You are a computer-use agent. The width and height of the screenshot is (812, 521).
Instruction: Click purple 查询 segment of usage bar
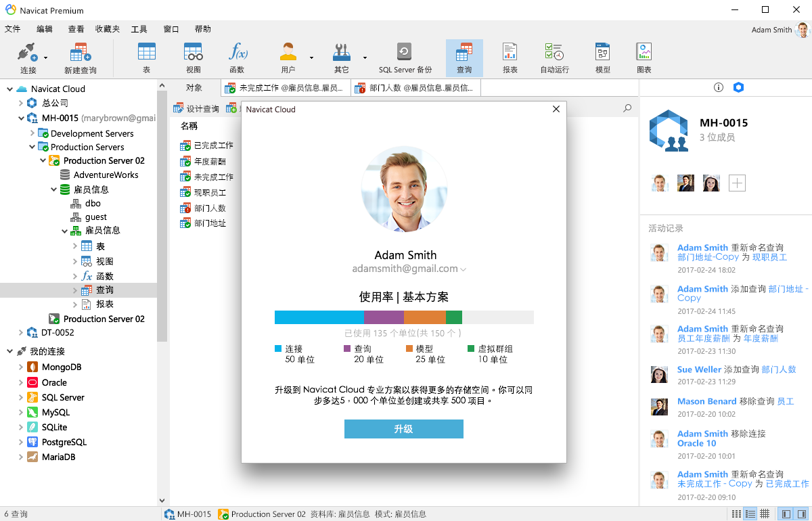click(x=384, y=317)
